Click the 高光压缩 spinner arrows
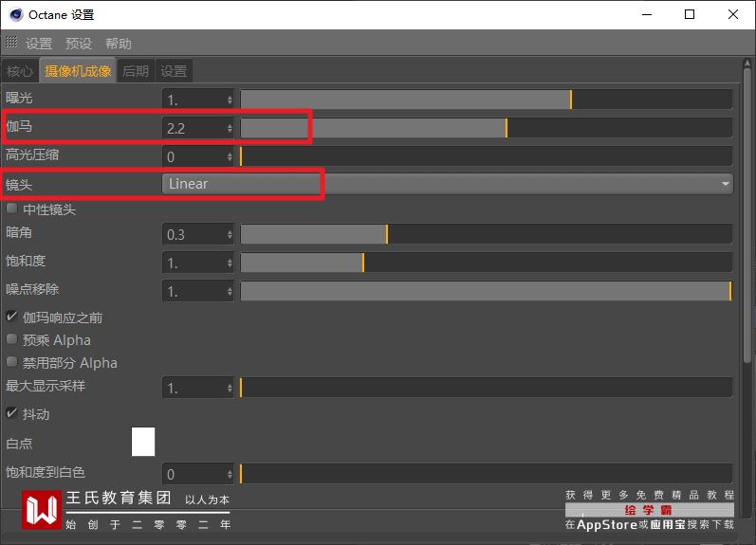Image resolution: width=756 pixels, height=545 pixels. pos(230,156)
